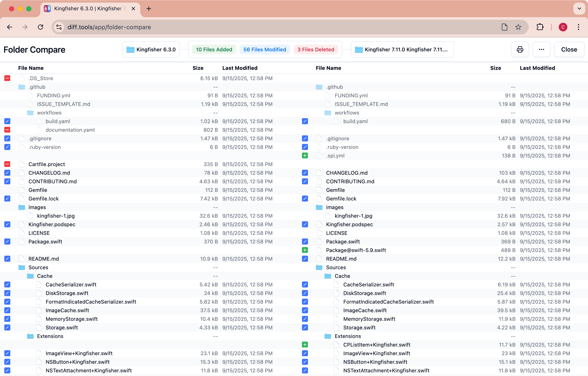Click the site information icon in address bar
Screen dimensions: 588x376
click(58, 27)
